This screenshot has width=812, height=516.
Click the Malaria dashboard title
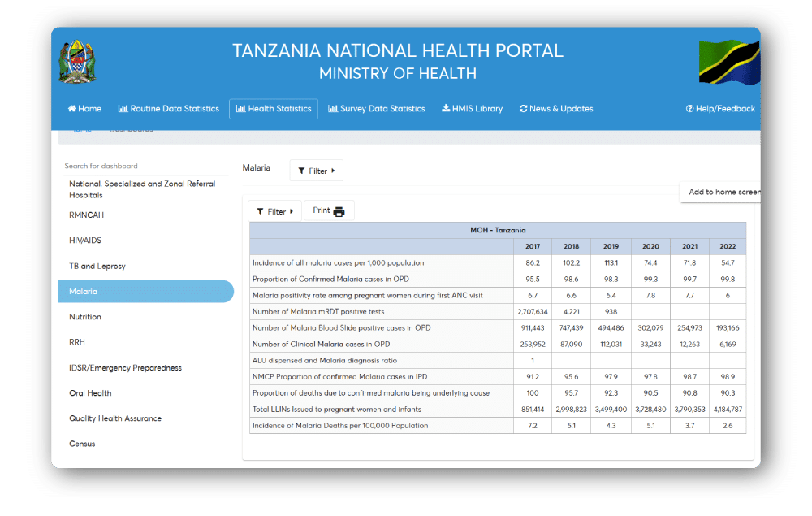click(257, 168)
